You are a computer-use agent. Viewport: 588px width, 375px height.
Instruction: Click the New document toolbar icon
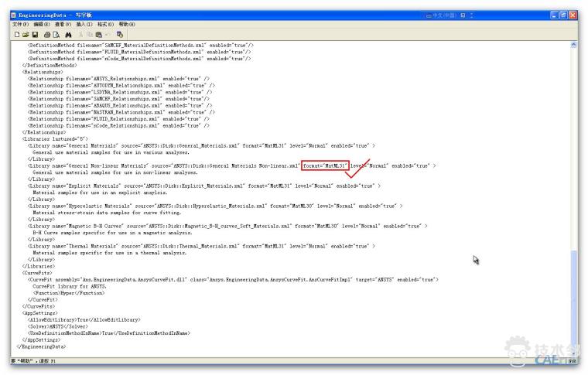point(16,35)
